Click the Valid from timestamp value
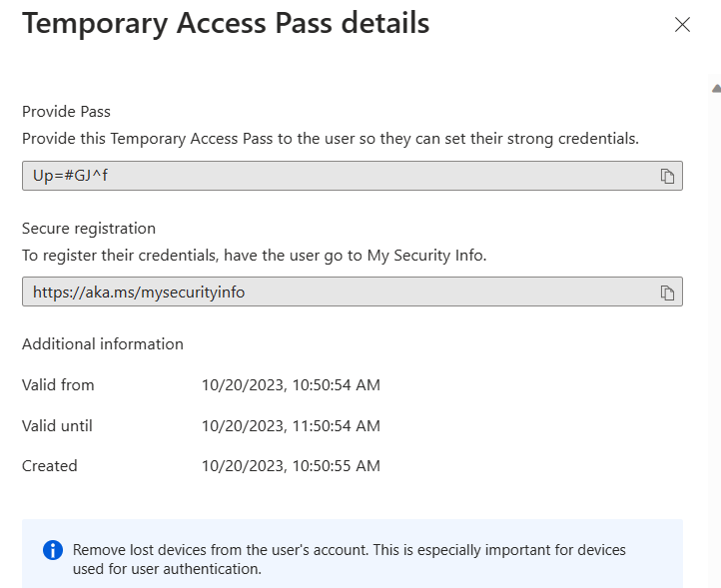The height and width of the screenshot is (588, 721). (291, 384)
